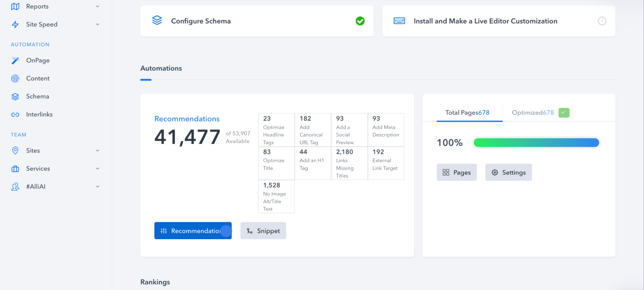Click the green Optimized check badge
This screenshot has height=290, width=644.
pos(564,113)
